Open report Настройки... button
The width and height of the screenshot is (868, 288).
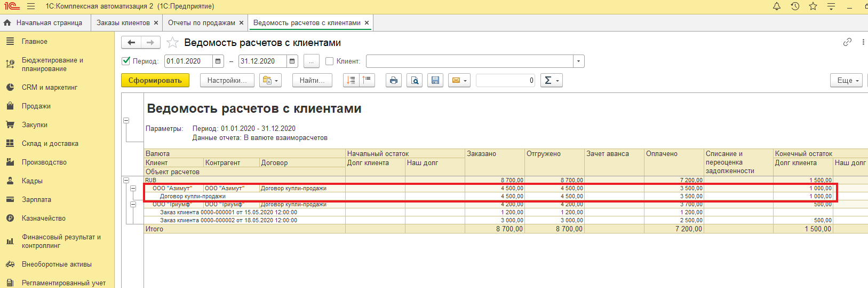coord(227,81)
